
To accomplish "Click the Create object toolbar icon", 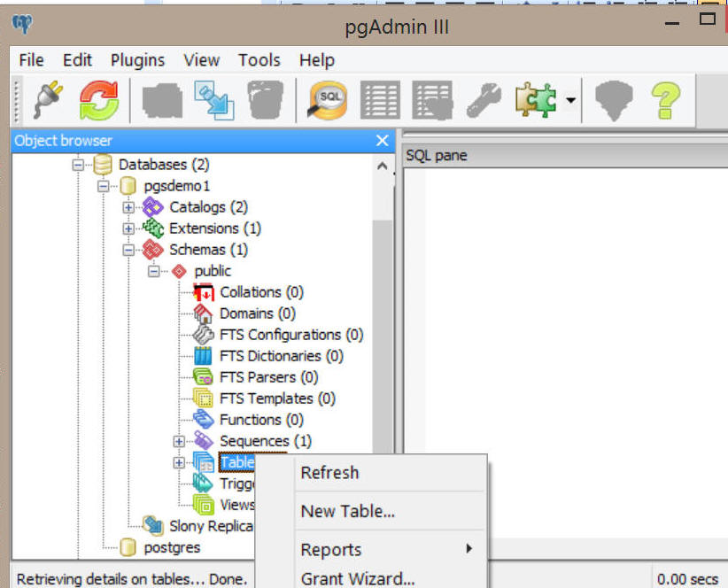I will 214,100.
